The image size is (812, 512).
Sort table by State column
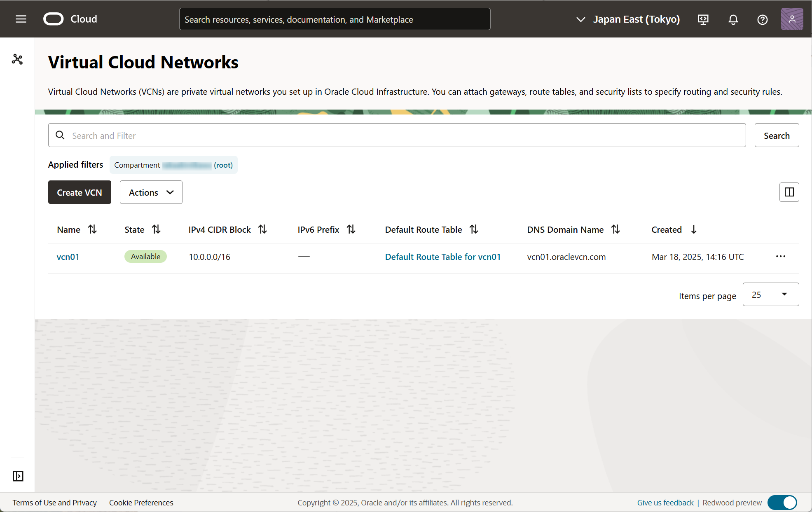point(156,229)
